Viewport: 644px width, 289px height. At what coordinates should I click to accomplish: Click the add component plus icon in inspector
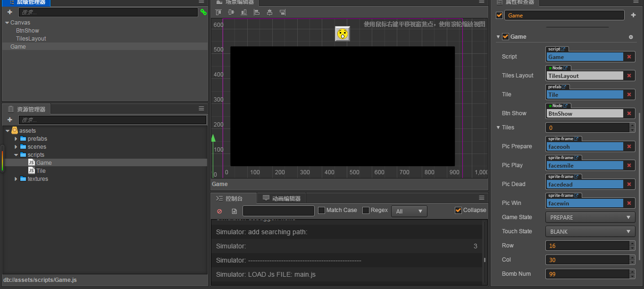(633, 15)
